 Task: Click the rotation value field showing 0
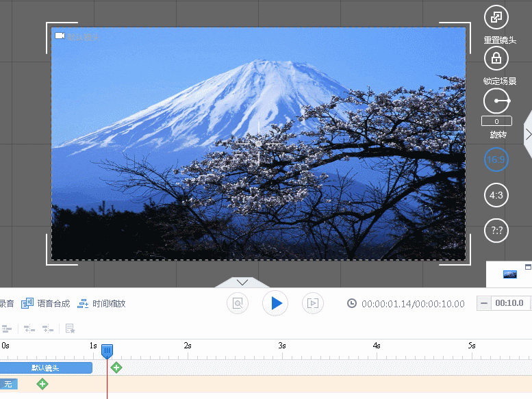(496, 121)
